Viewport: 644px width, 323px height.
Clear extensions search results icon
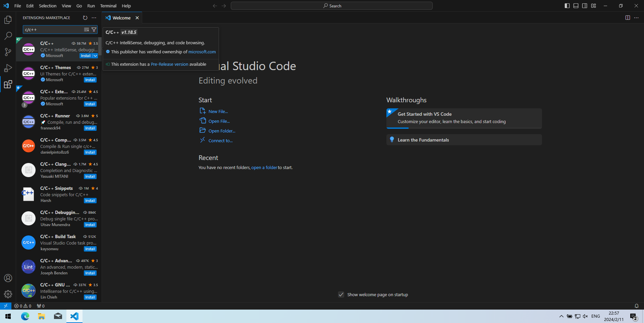87,30
